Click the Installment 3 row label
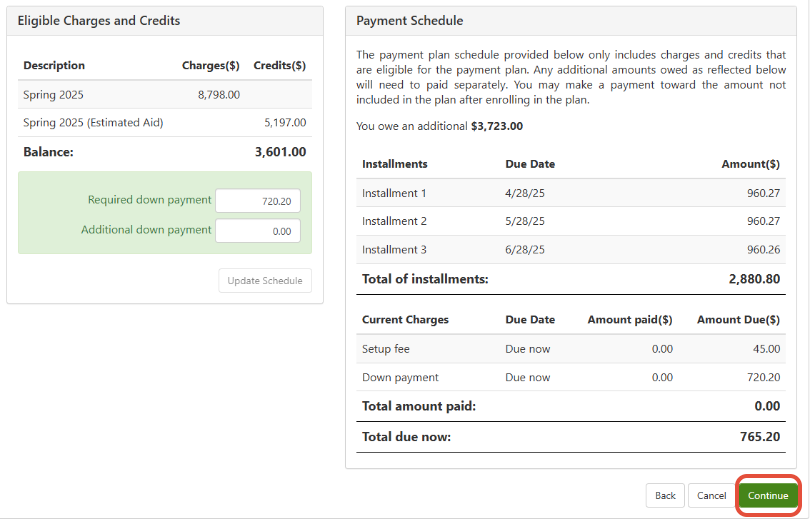This screenshot has width=810, height=519. pos(394,249)
